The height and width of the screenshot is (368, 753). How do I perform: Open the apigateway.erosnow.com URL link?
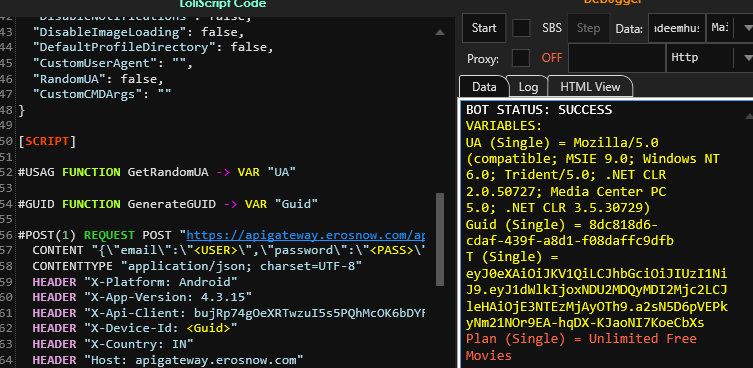coord(305,235)
